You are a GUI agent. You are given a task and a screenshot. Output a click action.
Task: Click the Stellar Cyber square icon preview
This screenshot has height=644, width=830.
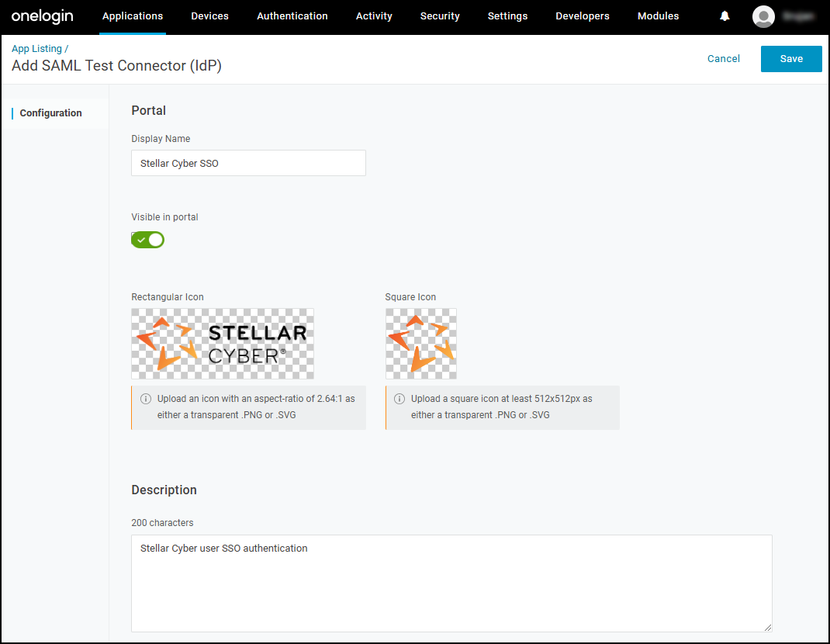click(x=420, y=344)
